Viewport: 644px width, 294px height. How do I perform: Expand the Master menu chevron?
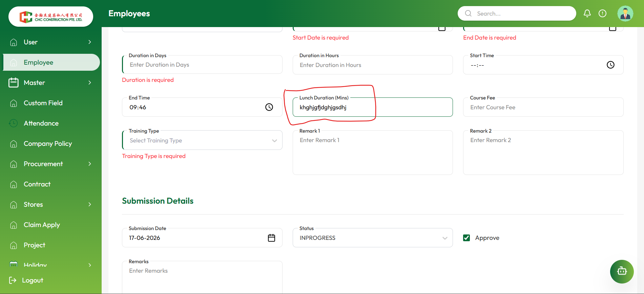(x=90, y=83)
